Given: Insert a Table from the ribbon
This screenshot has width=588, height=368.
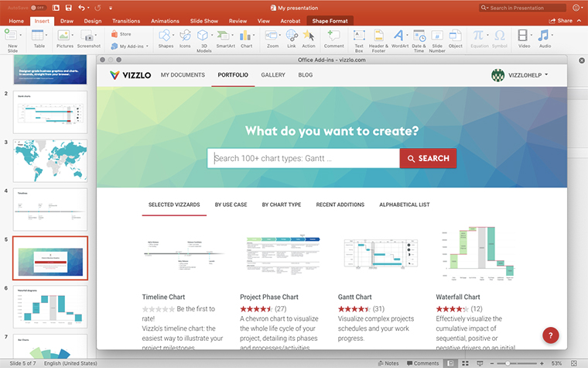Looking at the screenshot, I should tap(37, 36).
